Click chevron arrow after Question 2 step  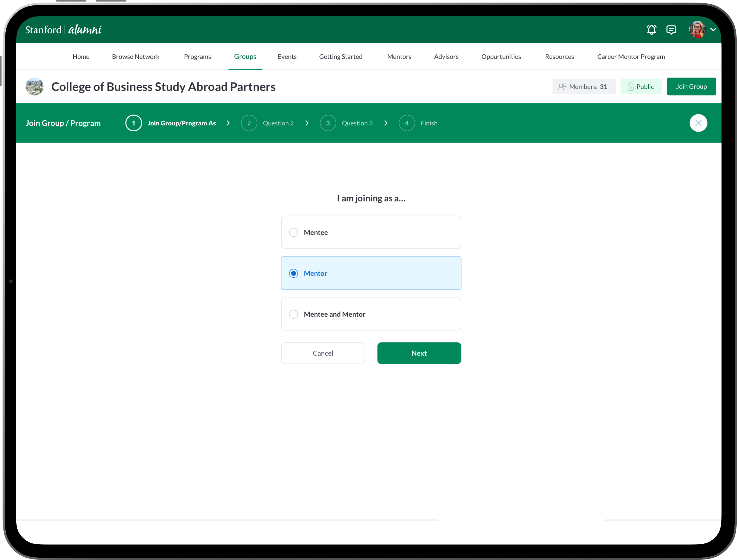[307, 123]
